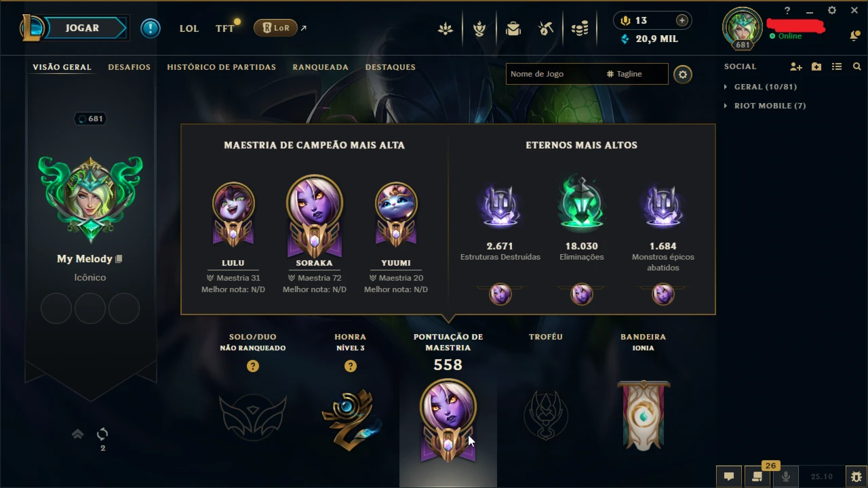Click the add friend icon in Social
This screenshot has height=488, width=868.
pos(796,66)
